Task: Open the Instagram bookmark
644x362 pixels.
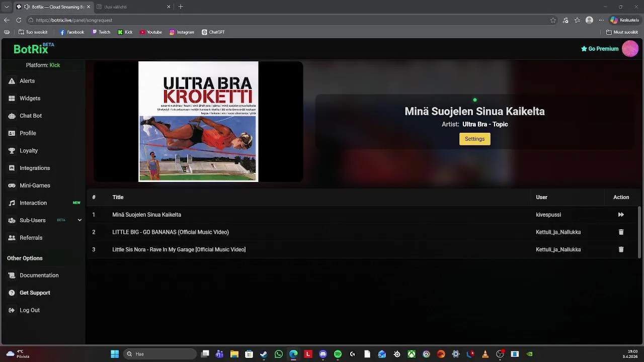Action: point(182,32)
